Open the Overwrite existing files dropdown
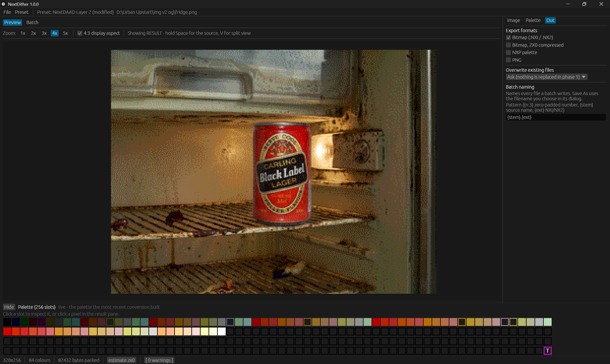 (x=546, y=77)
